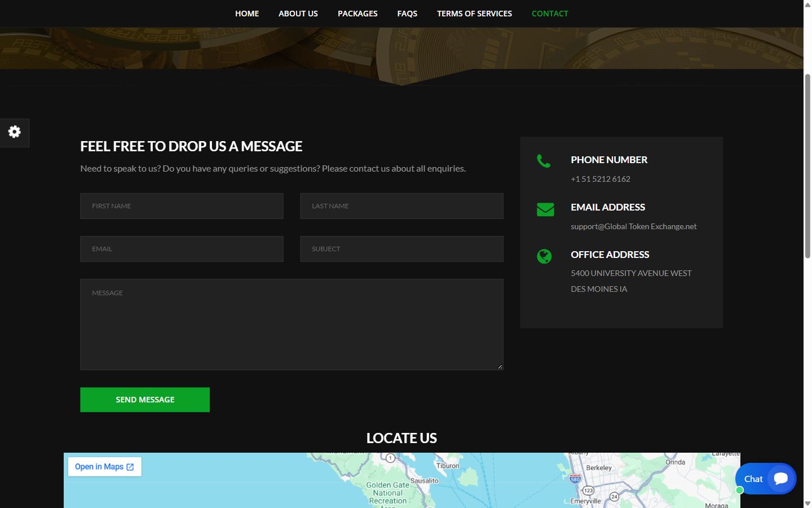This screenshot has width=812, height=508.
Task: Go to the HOME menu item
Action: 247,14
